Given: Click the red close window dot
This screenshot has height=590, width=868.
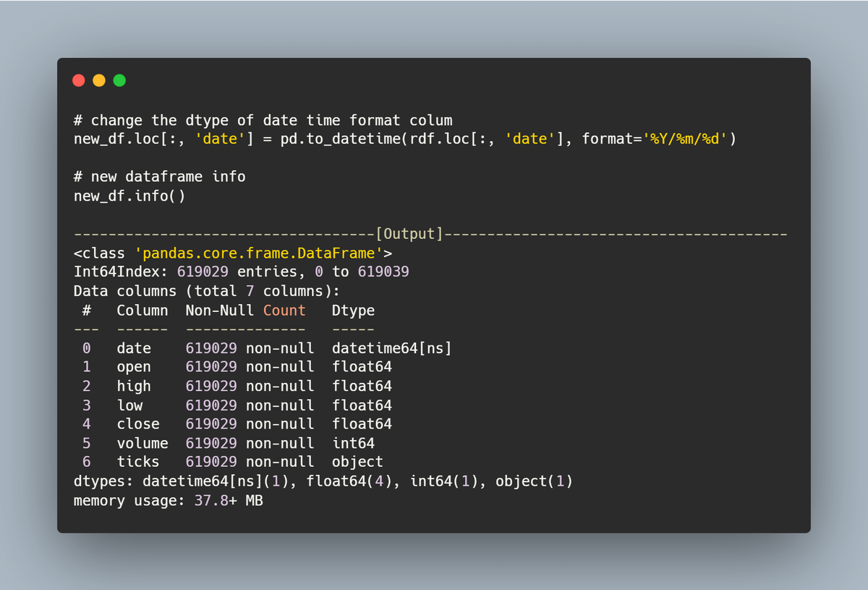Looking at the screenshot, I should pos(79,80).
